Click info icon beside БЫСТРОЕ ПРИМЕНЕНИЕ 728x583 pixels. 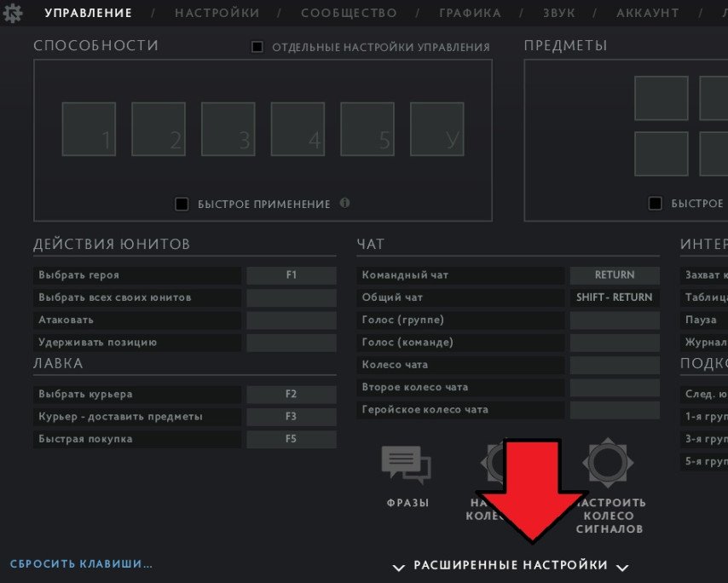(344, 204)
